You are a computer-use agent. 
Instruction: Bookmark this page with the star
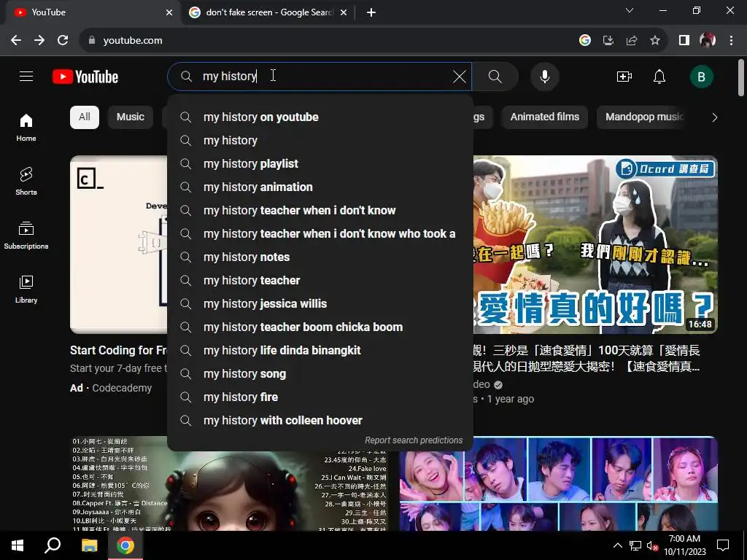(655, 41)
